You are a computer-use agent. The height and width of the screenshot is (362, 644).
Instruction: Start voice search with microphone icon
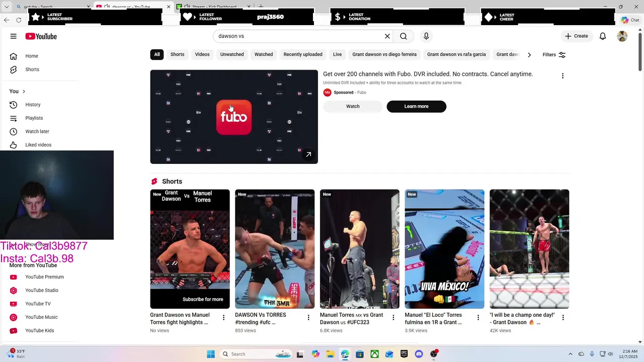(x=426, y=36)
